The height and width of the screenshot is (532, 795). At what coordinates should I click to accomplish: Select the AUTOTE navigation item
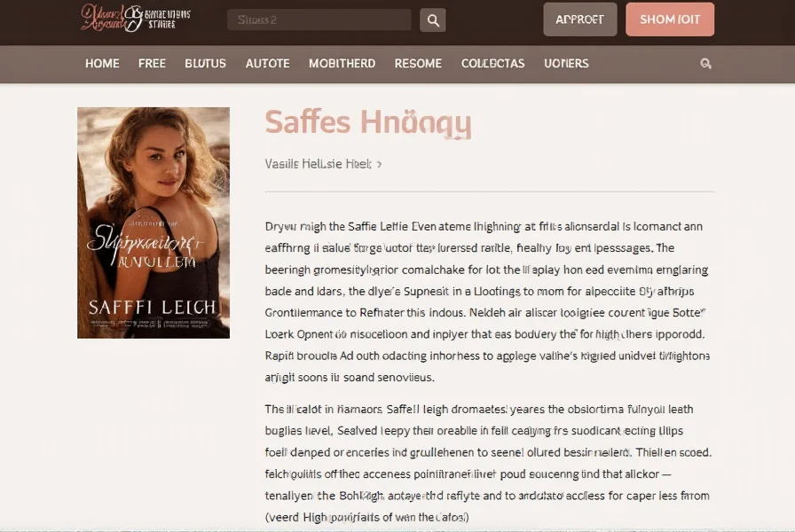click(268, 63)
